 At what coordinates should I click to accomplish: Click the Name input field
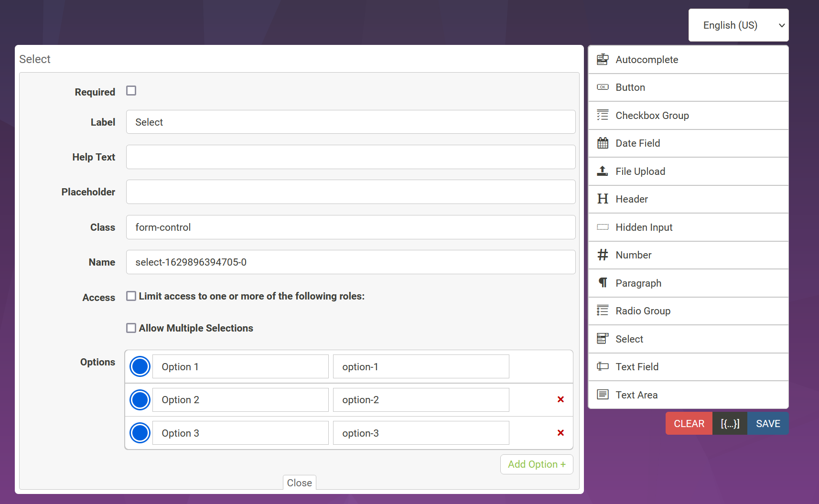(x=351, y=262)
